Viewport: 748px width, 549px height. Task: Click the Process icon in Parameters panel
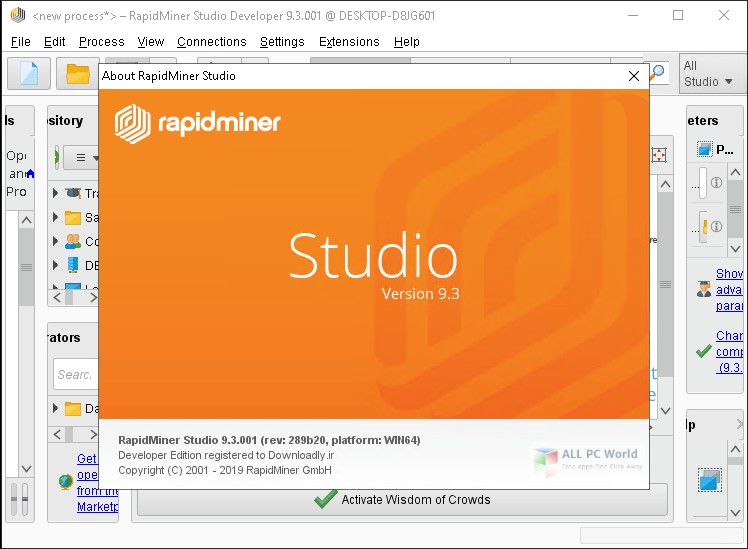pyautogui.click(x=704, y=149)
